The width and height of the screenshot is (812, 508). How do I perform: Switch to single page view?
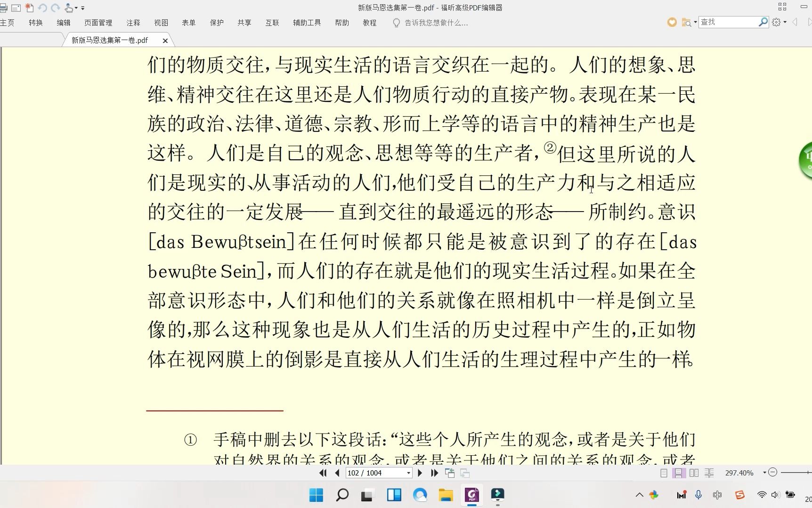[x=664, y=473]
